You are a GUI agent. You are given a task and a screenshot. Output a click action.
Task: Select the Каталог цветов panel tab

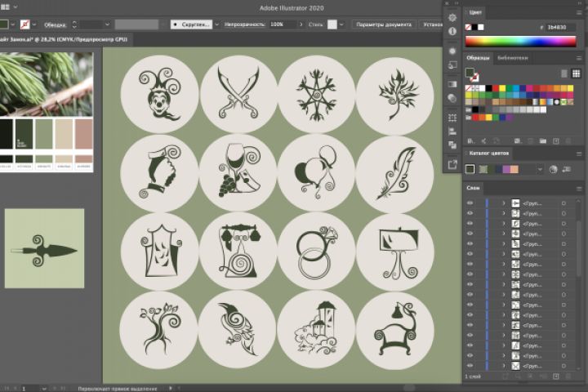click(x=488, y=153)
